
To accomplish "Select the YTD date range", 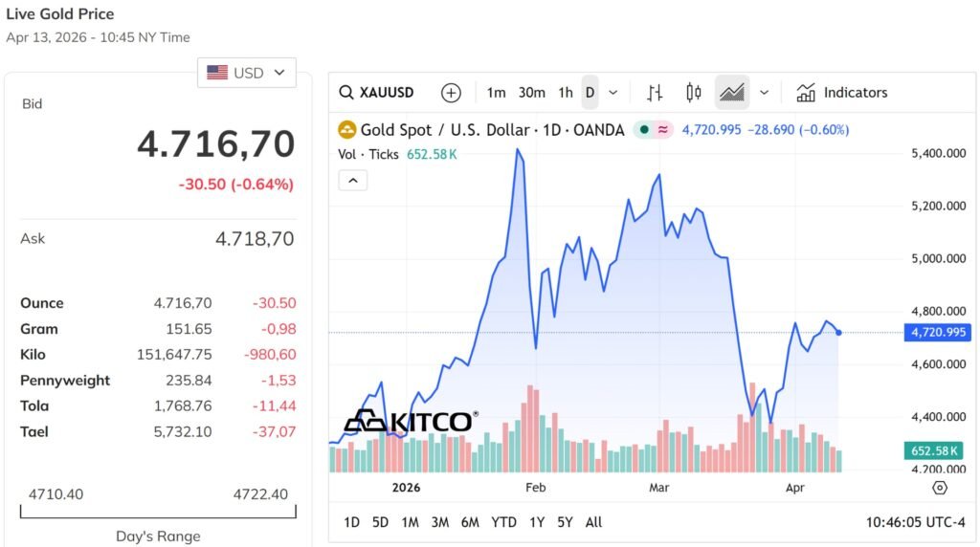I will click(503, 522).
